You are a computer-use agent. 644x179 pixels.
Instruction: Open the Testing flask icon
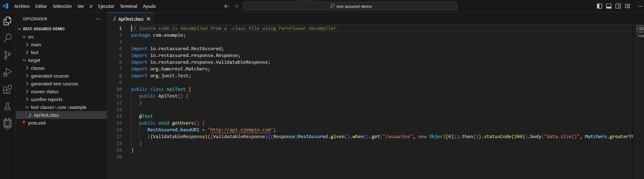point(7,106)
